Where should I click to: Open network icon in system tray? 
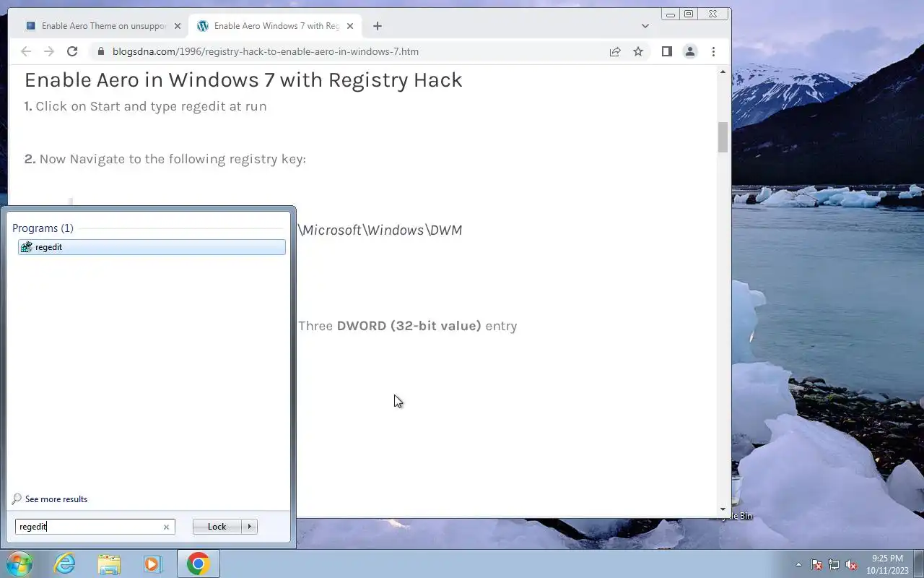coord(834,564)
